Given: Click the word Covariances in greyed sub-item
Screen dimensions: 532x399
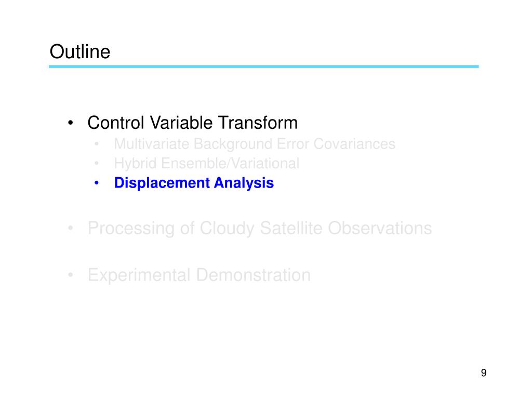Looking at the screenshot, I should [354, 144].
